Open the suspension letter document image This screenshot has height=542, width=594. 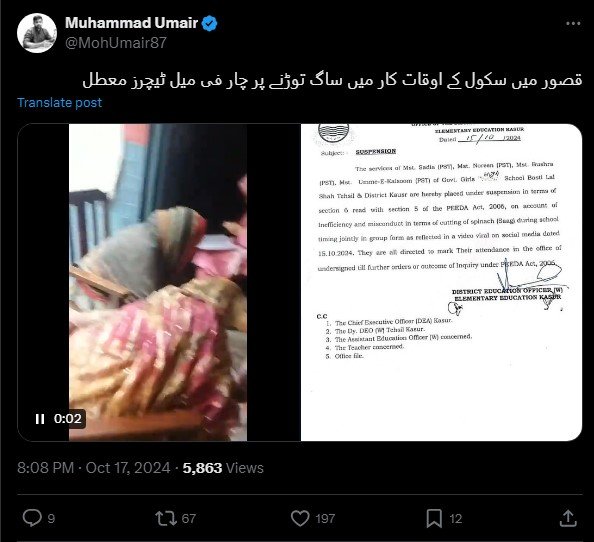click(x=441, y=282)
